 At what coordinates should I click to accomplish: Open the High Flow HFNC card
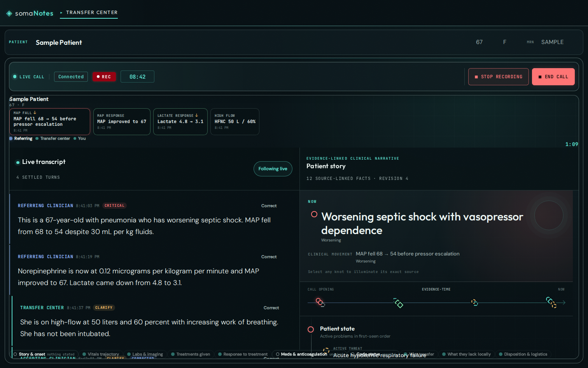point(235,121)
